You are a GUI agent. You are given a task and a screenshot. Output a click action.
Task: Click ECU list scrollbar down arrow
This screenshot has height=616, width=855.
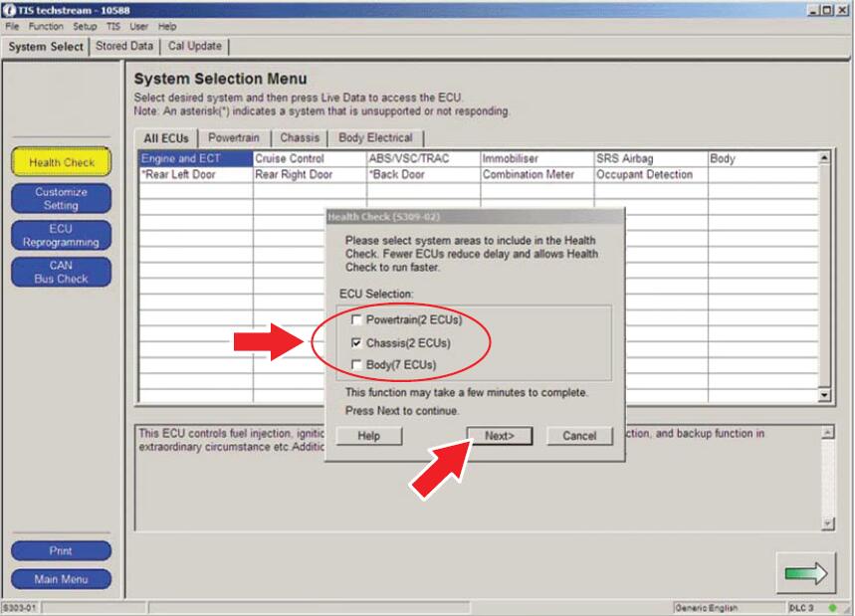(x=824, y=395)
